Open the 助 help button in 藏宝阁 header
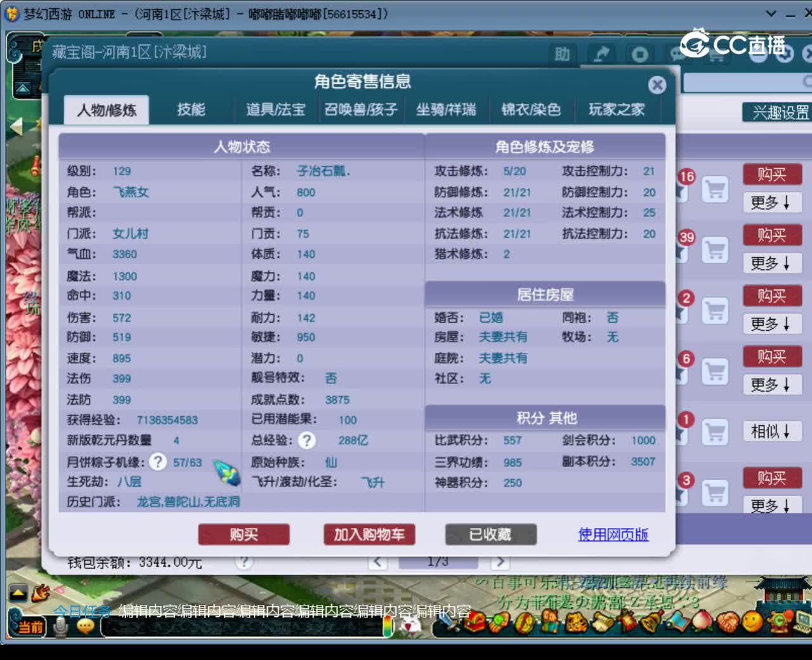Viewport: 812px width, 660px height. (x=562, y=55)
